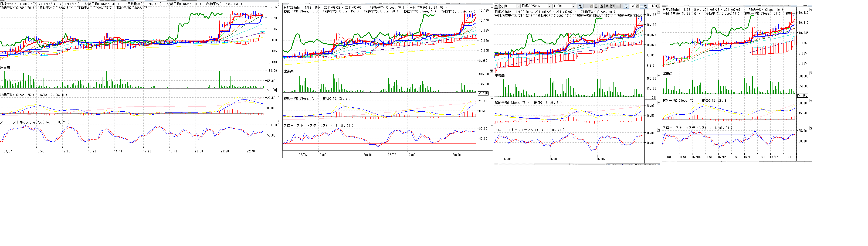The width and height of the screenshot is (868, 246).
Task: Open 15-minute chart volume panel menu arrow
Action: 491,71
